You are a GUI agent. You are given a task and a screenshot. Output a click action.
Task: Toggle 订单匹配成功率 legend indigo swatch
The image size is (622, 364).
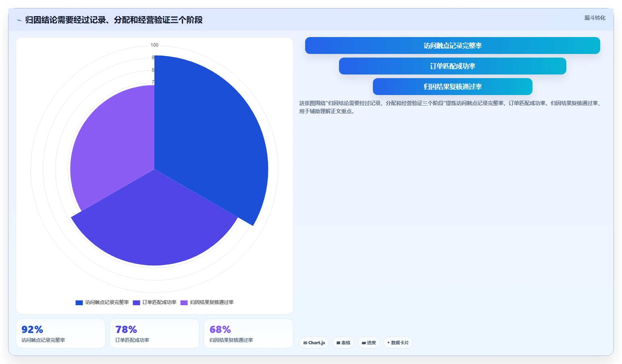(136, 302)
